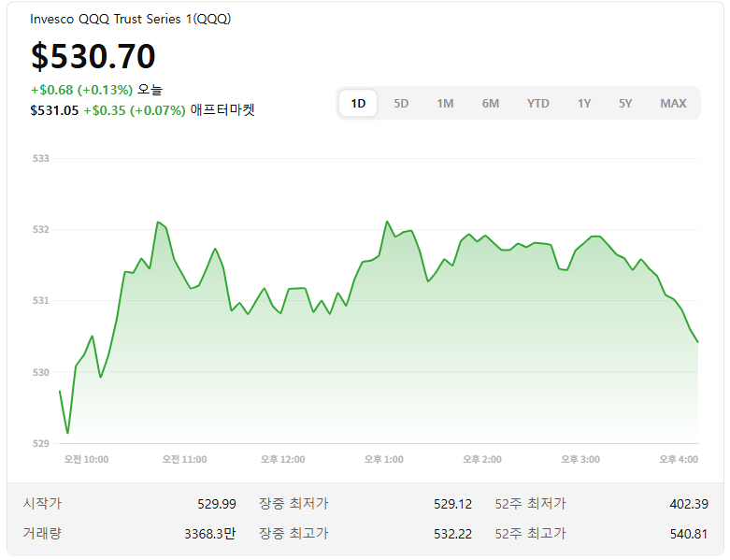The width and height of the screenshot is (730, 560).
Task: Click the 529 y-axis label
Action: (x=40, y=444)
